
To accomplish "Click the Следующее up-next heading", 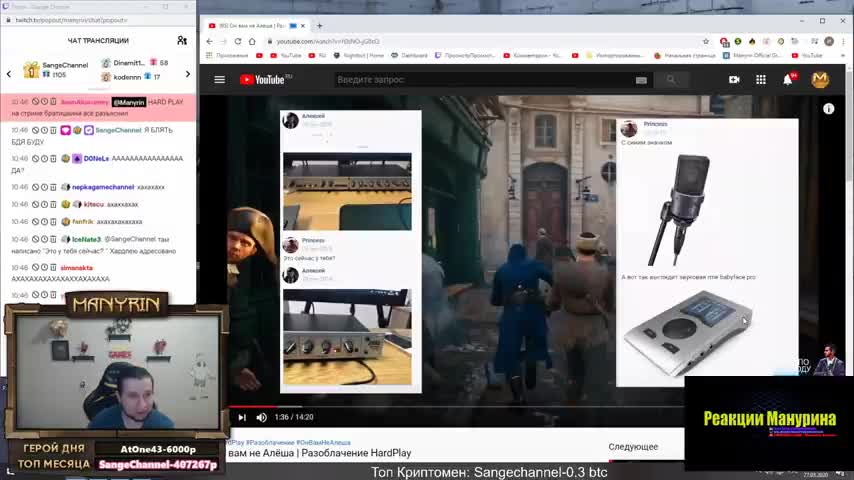I will (x=633, y=447).
